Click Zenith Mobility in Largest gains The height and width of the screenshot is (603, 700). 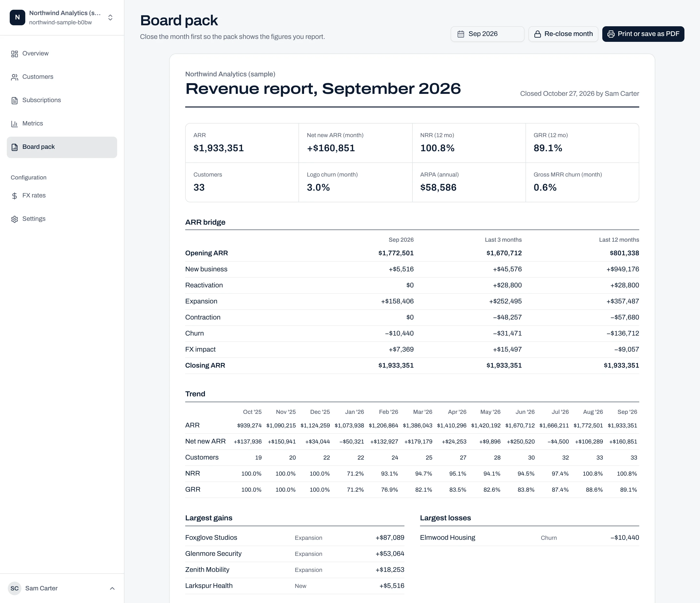[x=207, y=570]
